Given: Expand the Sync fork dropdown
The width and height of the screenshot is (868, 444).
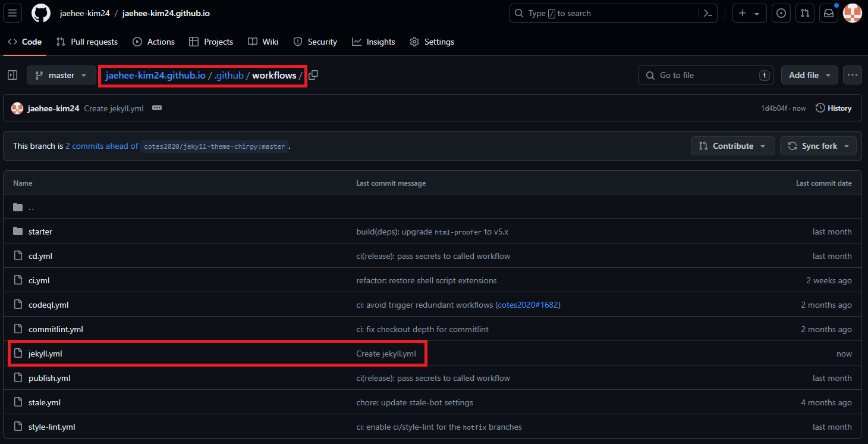Looking at the screenshot, I should (x=819, y=146).
